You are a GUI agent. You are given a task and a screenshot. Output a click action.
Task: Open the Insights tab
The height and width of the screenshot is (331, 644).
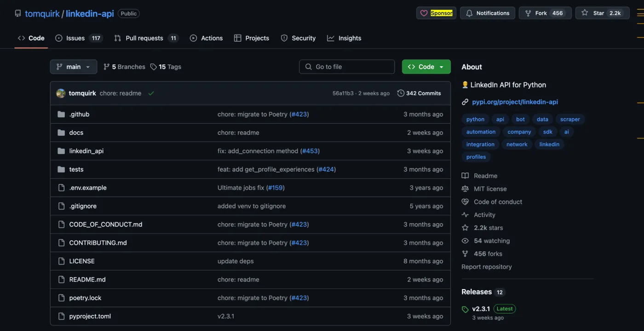[x=345, y=38]
